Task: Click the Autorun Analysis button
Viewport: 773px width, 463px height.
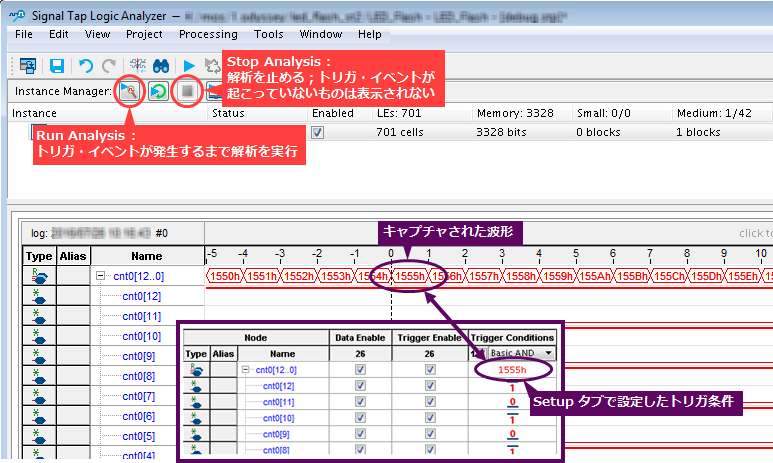Action: pyautogui.click(x=158, y=91)
